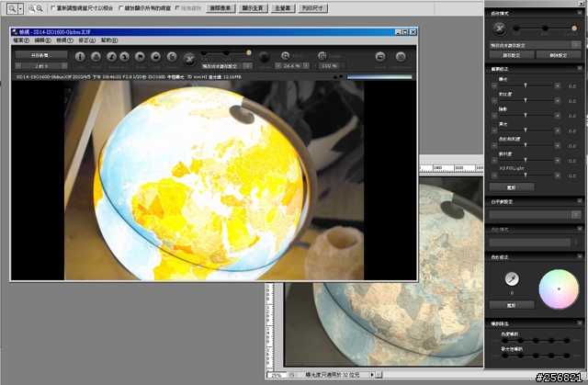This screenshot has height=385, width=588.
Task: Decrease X3 Fill Light with minus button
Action: coord(494,176)
